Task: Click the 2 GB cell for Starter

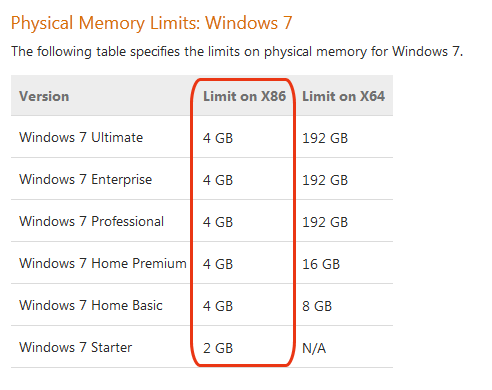Action: 218,348
